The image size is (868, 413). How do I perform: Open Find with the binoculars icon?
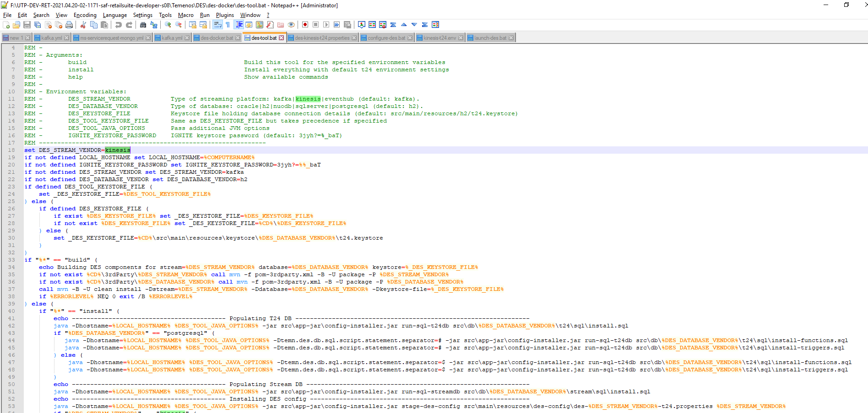pyautogui.click(x=143, y=25)
